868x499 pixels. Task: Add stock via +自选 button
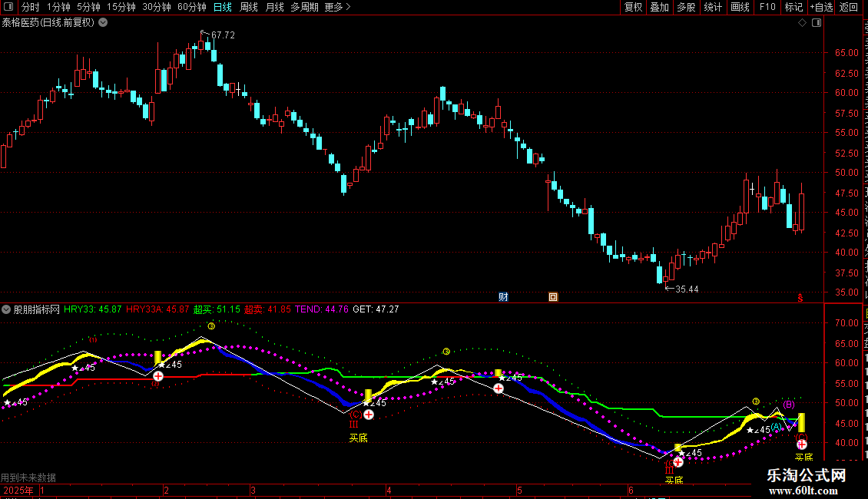(821, 7)
